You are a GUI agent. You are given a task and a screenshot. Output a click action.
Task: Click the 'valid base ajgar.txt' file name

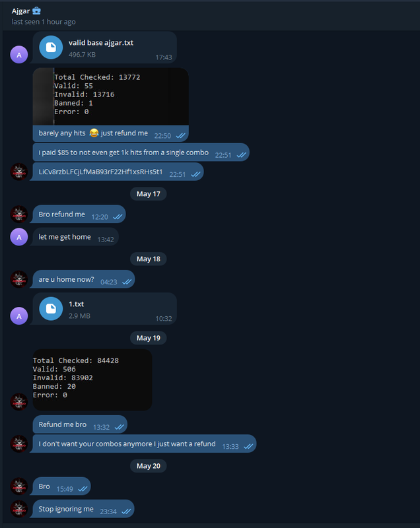pos(101,43)
